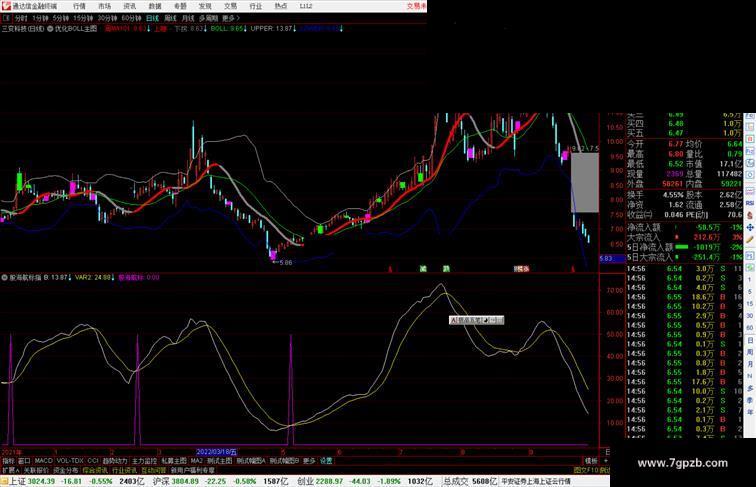Open the 行业资讯 tab
Screen dimensions: 756x487
[x=124, y=470]
